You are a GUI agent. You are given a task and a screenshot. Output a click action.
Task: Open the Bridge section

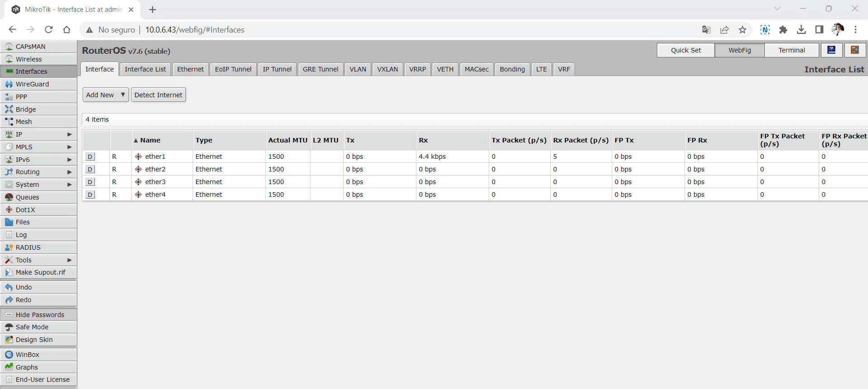(38, 109)
